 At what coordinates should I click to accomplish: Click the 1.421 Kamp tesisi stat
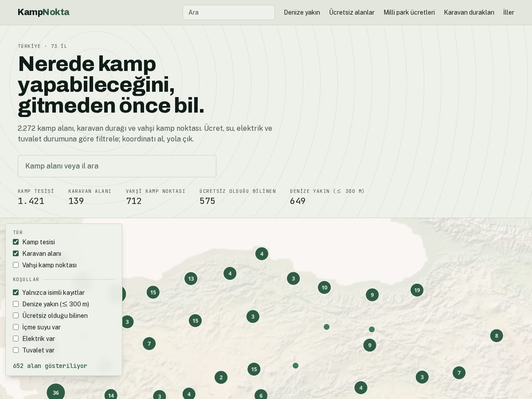(x=35, y=197)
